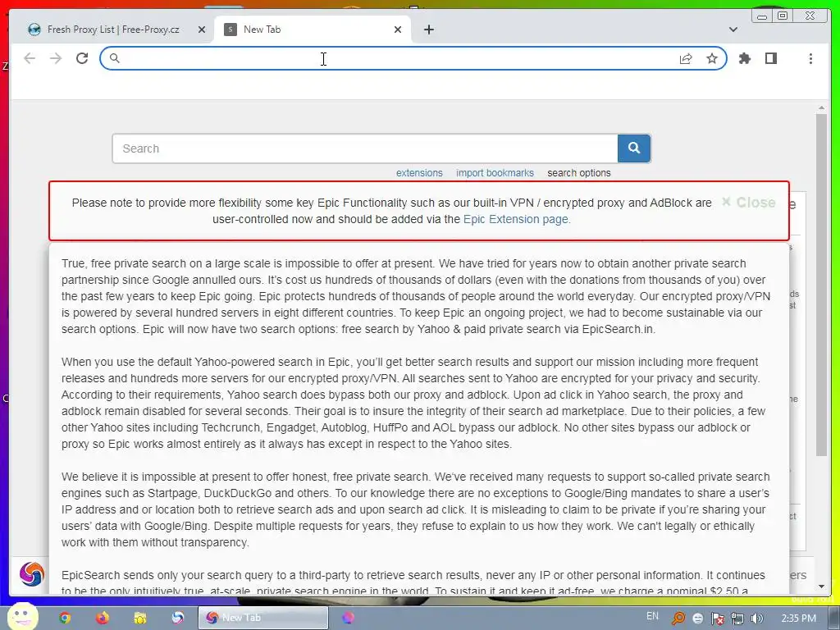Click the forward navigation arrow

[x=56, y=58]
